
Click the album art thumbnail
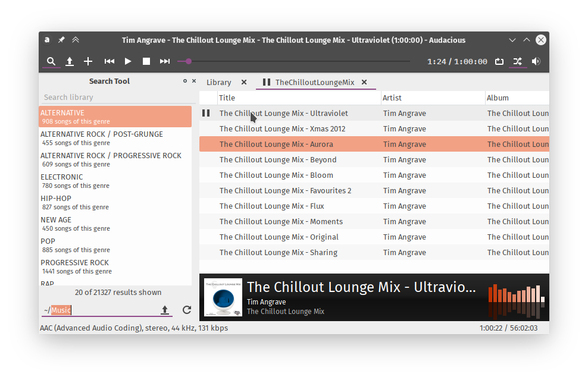pos(223,297)
